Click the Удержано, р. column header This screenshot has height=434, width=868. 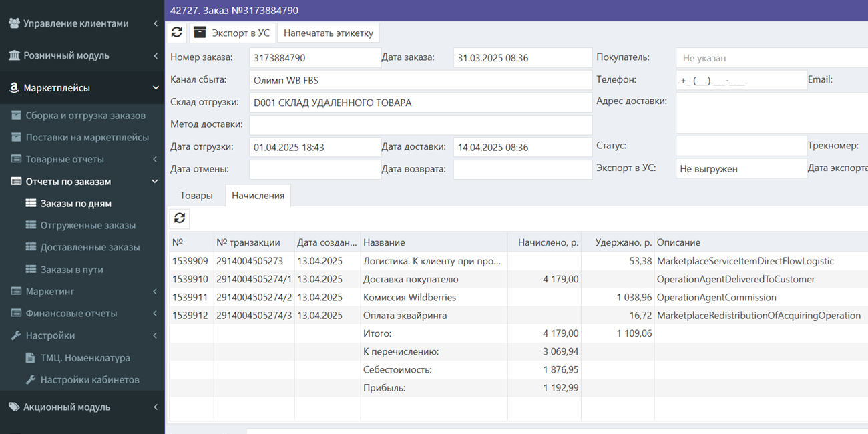618,242
